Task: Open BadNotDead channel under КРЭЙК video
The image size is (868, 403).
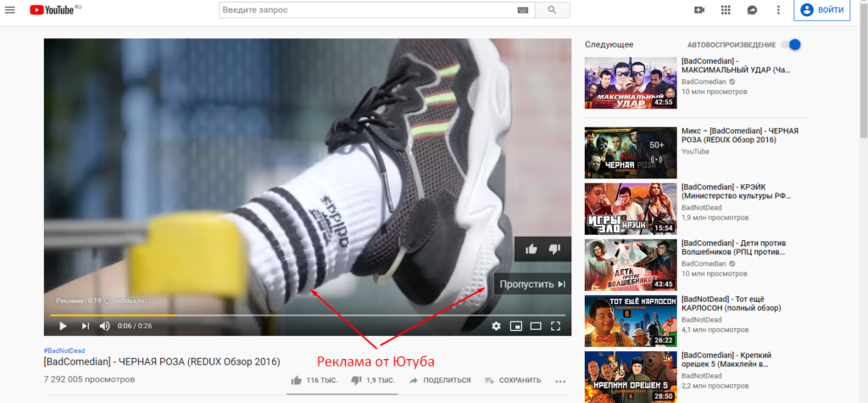Action: coord(701,208)
